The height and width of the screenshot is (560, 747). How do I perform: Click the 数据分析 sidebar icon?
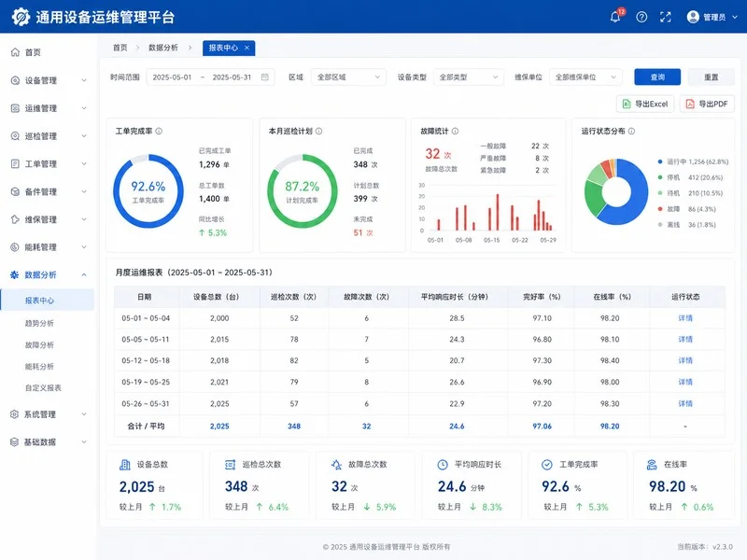(15, 274)
